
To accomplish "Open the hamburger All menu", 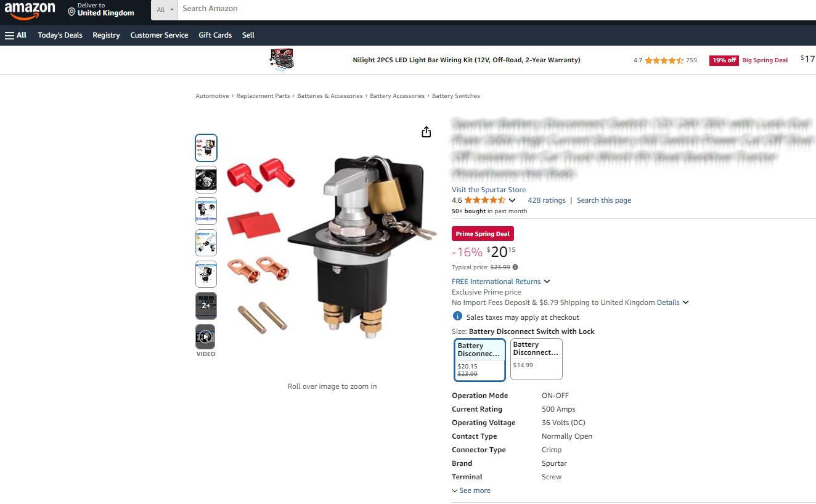I will 16,35.
